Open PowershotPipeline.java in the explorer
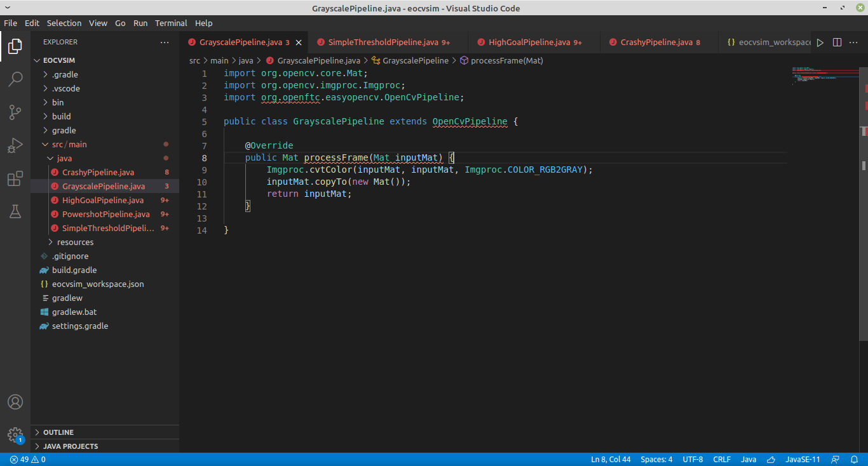Image resolution: width=868 pixels, height=466 pixels. point(105,214)
